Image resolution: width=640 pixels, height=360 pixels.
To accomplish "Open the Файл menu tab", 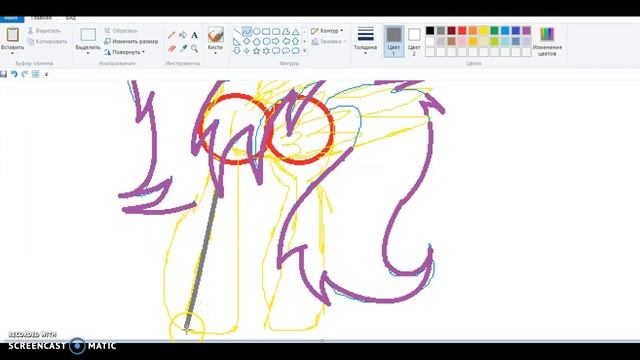I will click(11, 18).
